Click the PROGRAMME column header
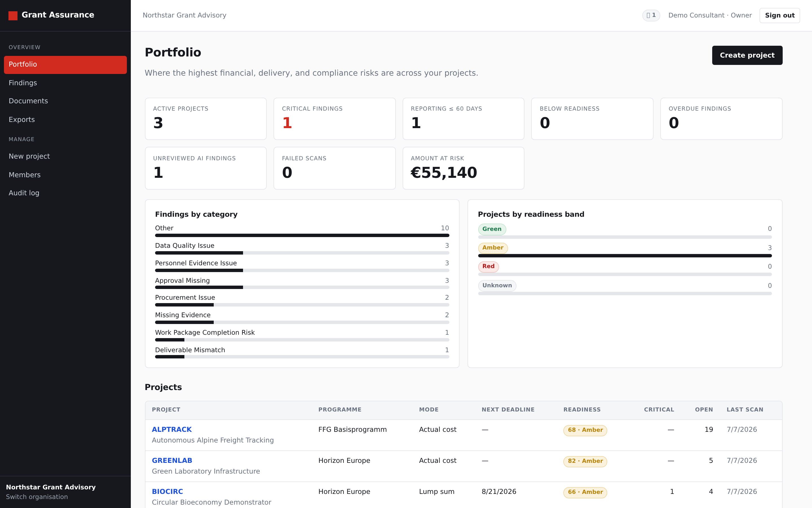812x508 pixels. coord(340,410)
